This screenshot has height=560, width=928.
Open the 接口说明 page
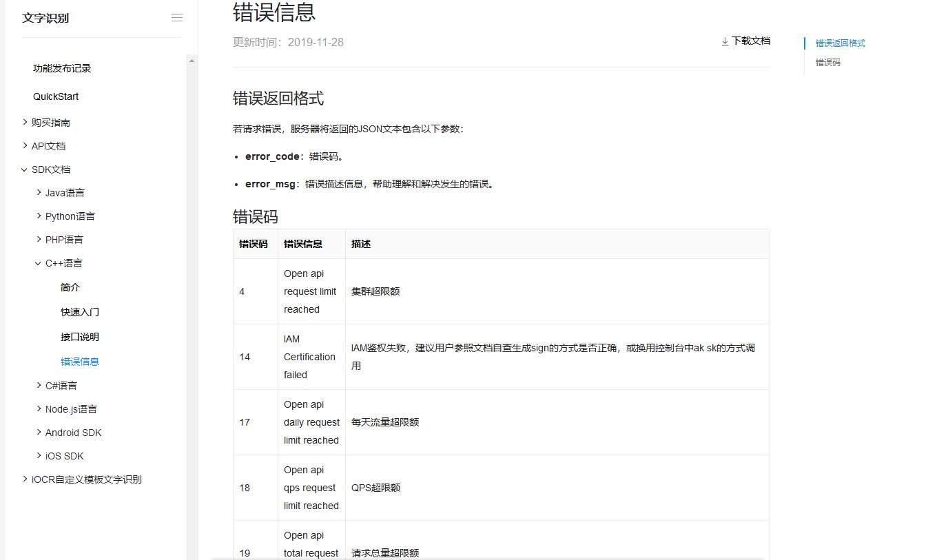80,337
